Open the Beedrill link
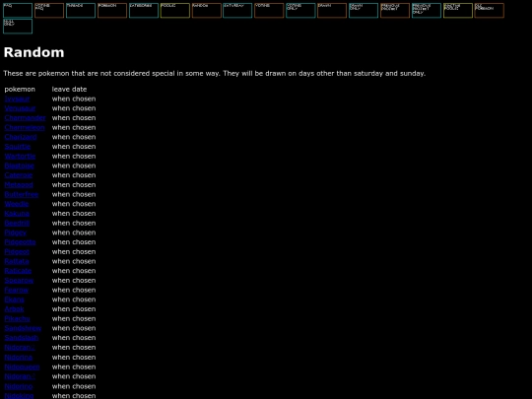 tap(17, 223)
